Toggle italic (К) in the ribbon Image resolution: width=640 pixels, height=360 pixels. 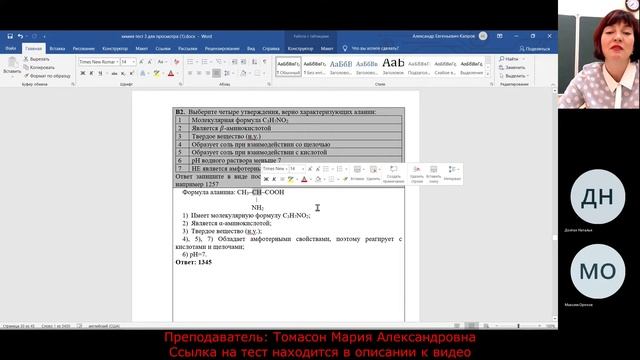click(x=91, y=73)
